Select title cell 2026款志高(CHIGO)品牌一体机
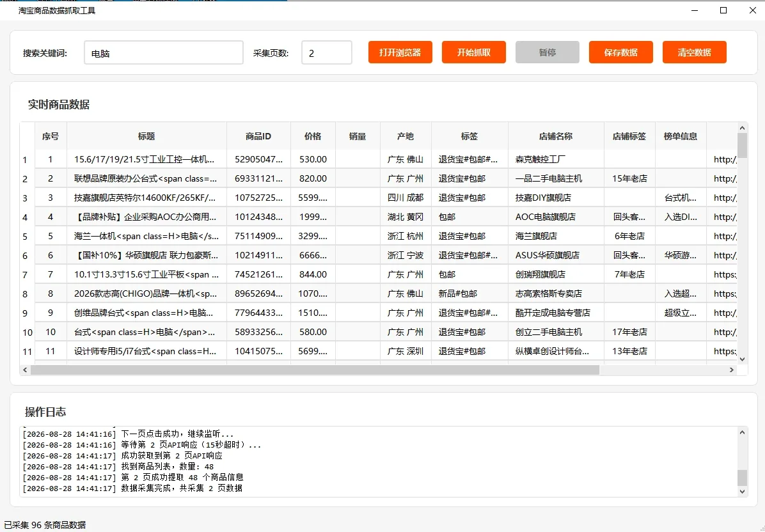This screenshot has height=532, width=765. click(x=147, y=293)
